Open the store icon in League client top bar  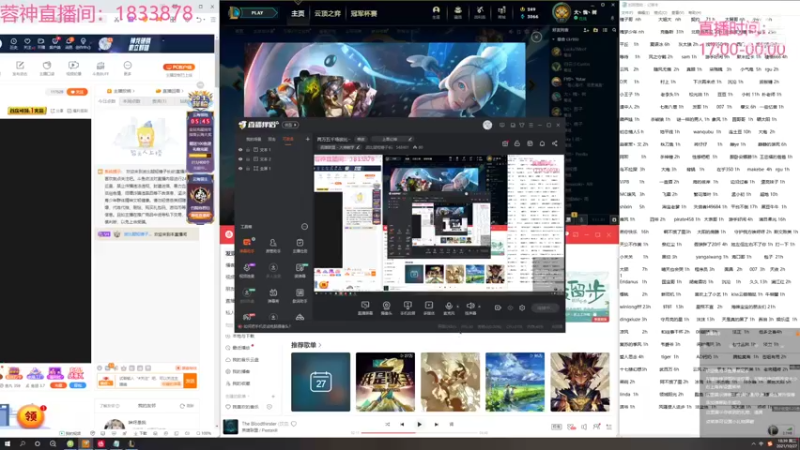coord(502,12)
